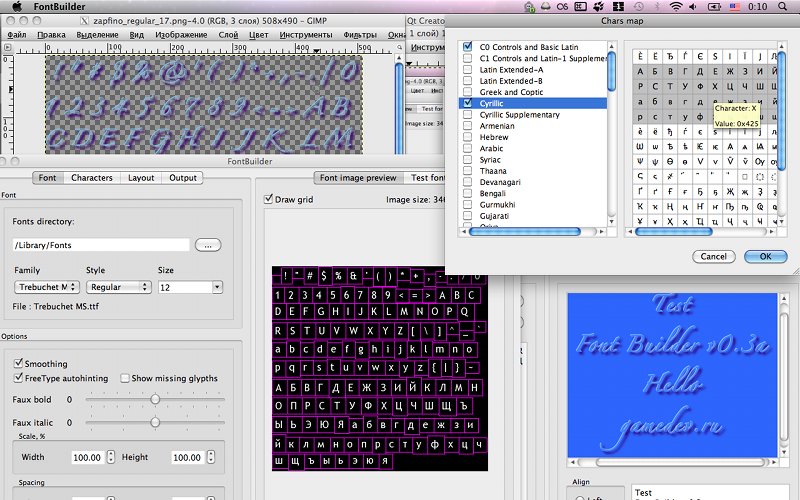This screenshot has width=800, height=500.
Task: Click the keyboard command symbol menu bar icon
Action: pyautogui.click(x=580, y=7)
